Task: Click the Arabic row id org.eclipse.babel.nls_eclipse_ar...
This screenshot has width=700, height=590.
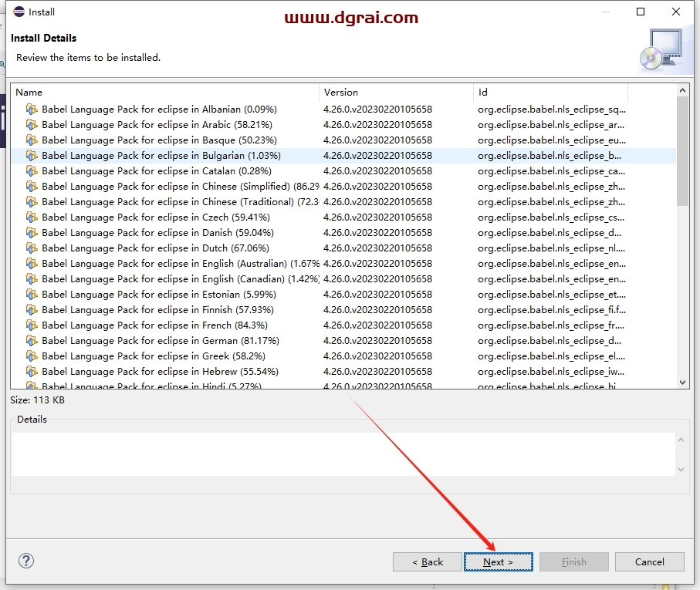Action: [551, 125]
